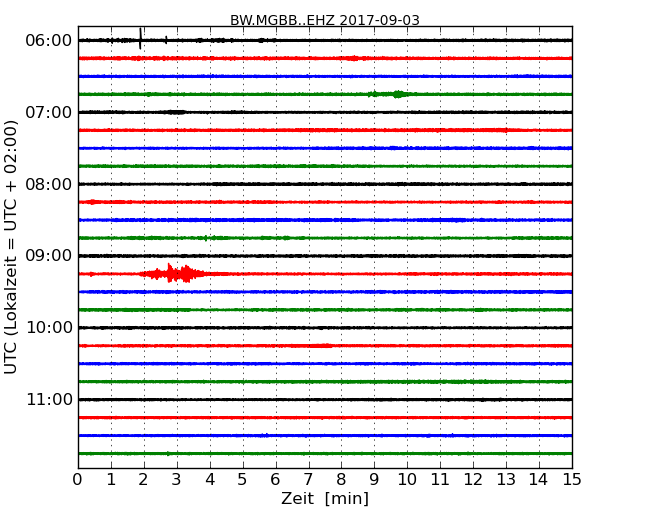
Task: Click the x-axis tick label 15
Action: click(572, 480)
